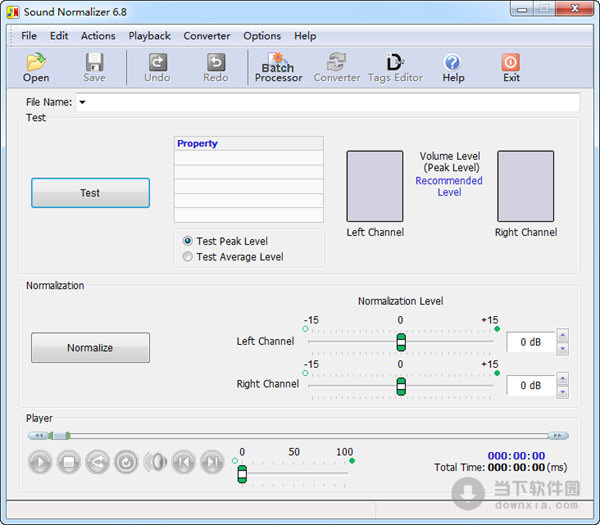The height and width of the screenshot is (525, 600).
Task: Increase Left Channel dB with up arrow
Action: point(562,336)
